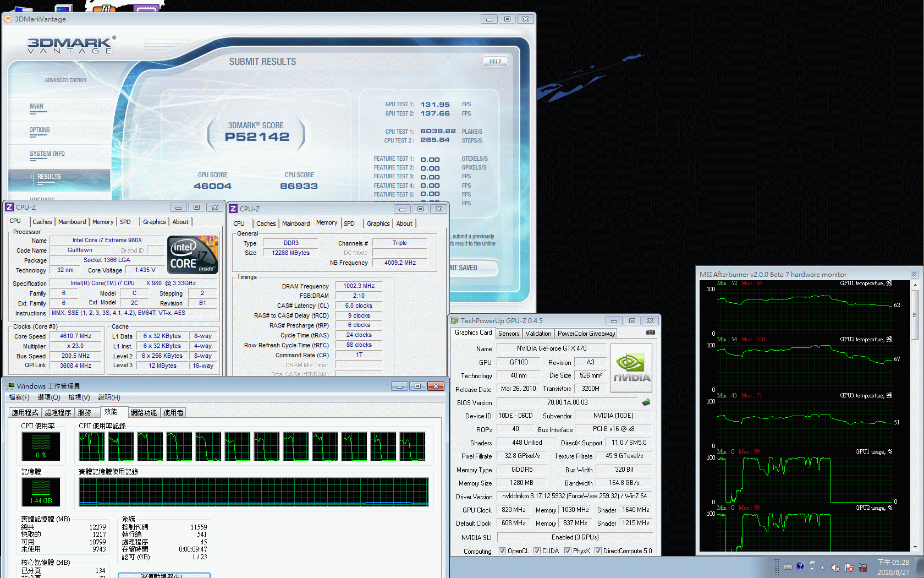Open the 選項(O) menu in Task Manager
924x578 pixels.
click(49, 397)
